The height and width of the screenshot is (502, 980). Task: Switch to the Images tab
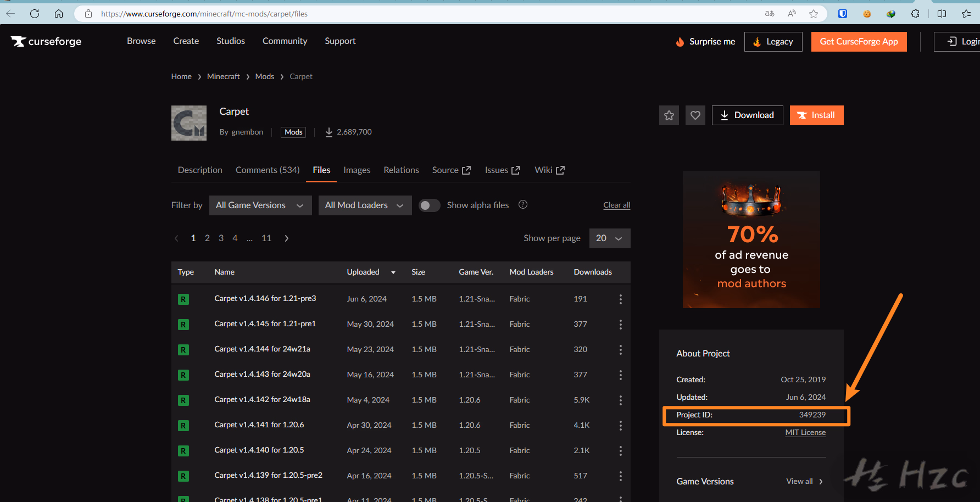[x=357, y=170]
